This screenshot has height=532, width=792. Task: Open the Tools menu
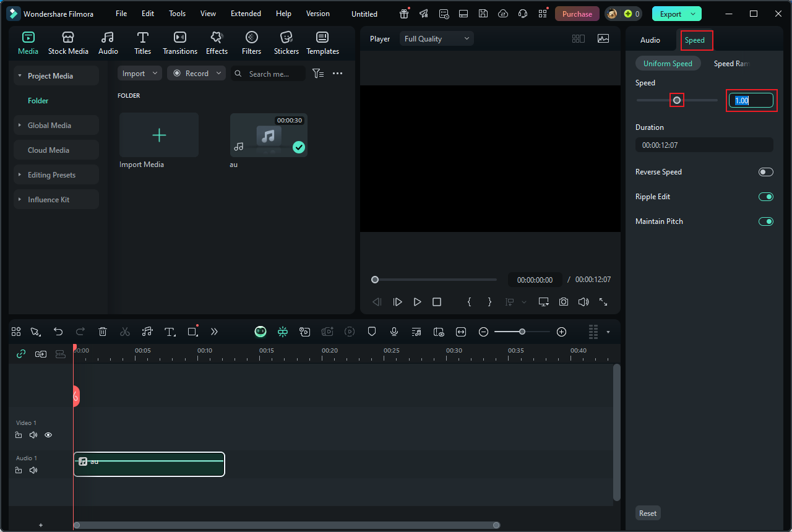[x=177, y=14]
